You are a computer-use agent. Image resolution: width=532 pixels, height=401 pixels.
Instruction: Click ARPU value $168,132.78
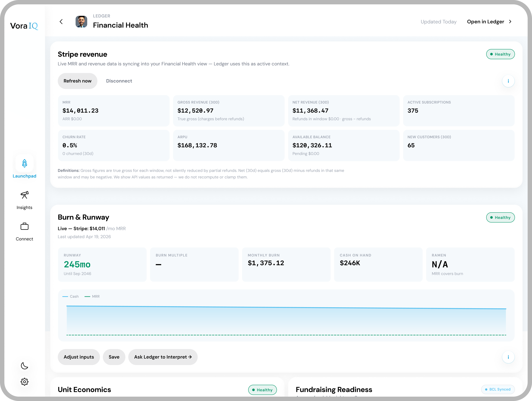pos(197,145)
